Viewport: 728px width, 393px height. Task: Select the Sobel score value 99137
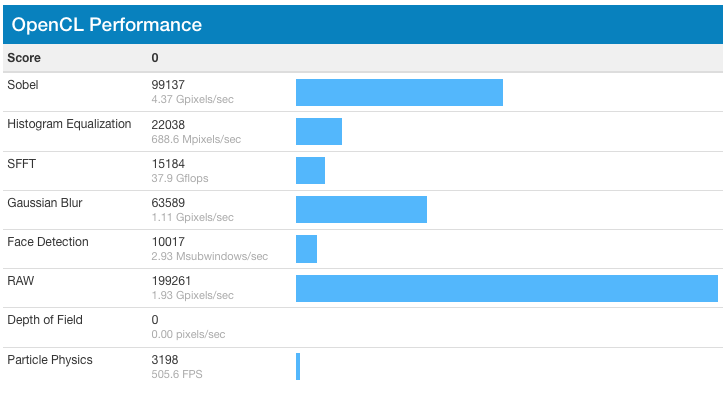coord(168,85)
